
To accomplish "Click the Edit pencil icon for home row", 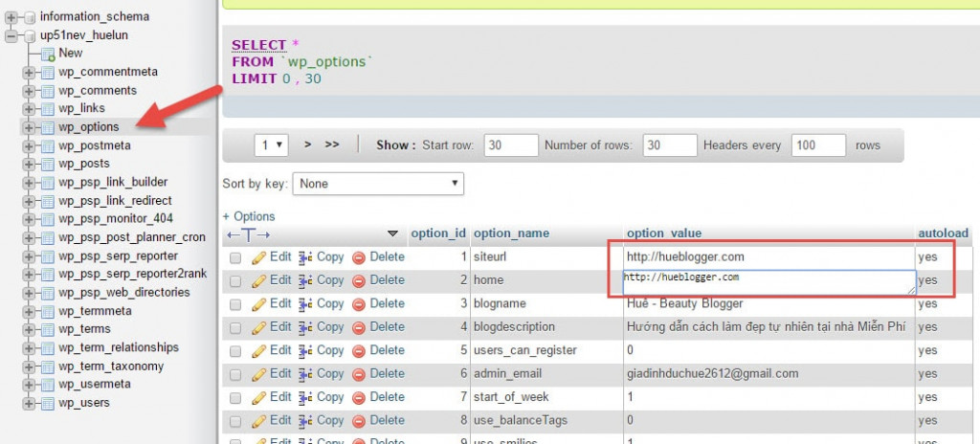I will click(x=258, y=280).
